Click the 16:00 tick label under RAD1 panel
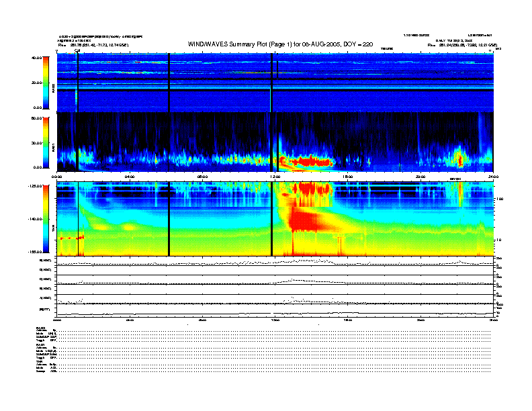Image resolution: width=532 pixels, height=411 pixels. (x=348, y=177)
